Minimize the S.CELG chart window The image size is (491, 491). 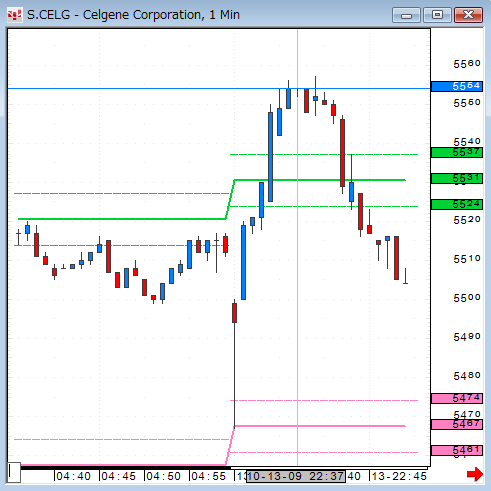coord(406,15)
